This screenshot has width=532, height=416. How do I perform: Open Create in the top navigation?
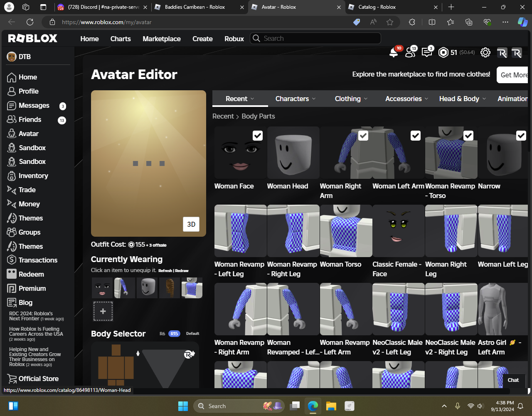(x=202, y=39)
